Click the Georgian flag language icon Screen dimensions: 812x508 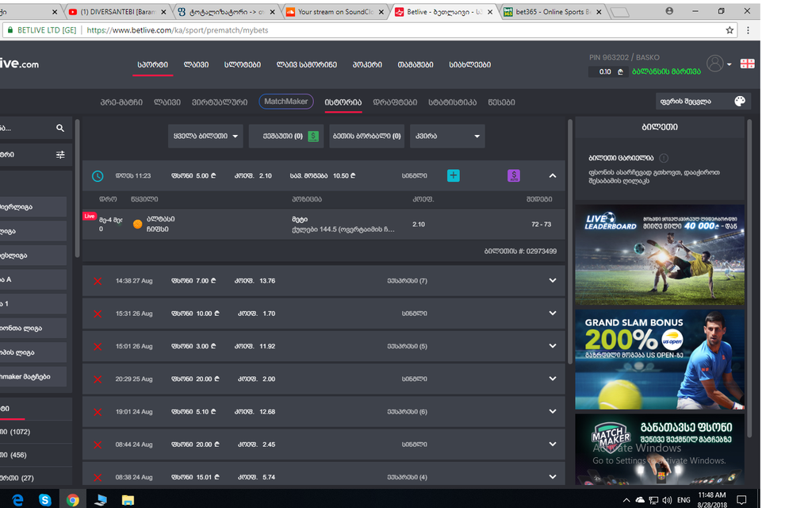point(747,63)
